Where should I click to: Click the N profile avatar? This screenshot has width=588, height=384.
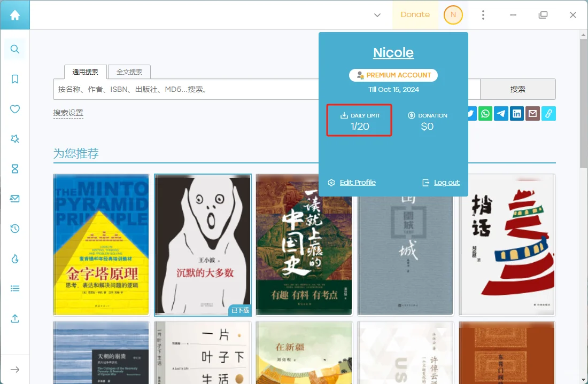click(453, 14)
